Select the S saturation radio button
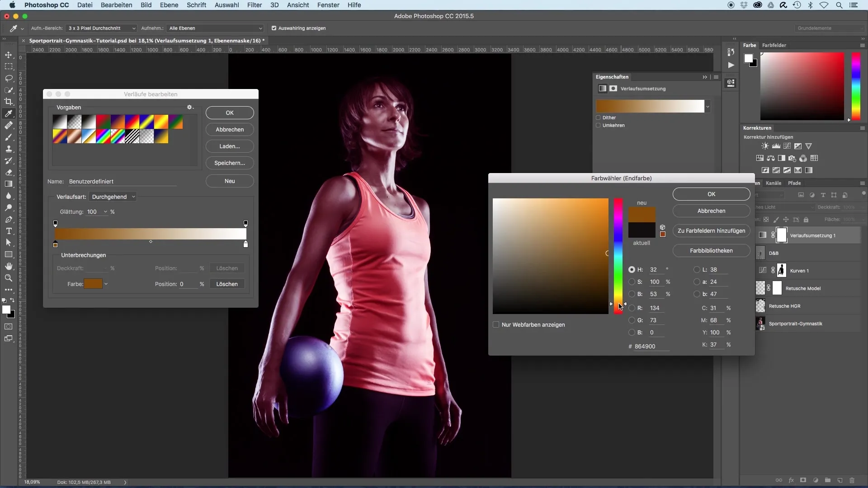 (x=632, y=282)
